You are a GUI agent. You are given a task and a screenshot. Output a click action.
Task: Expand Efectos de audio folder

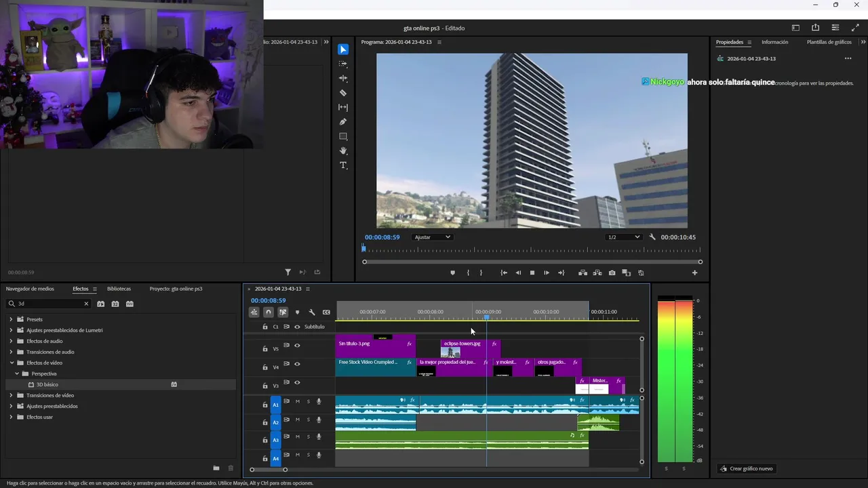(11, 341)
